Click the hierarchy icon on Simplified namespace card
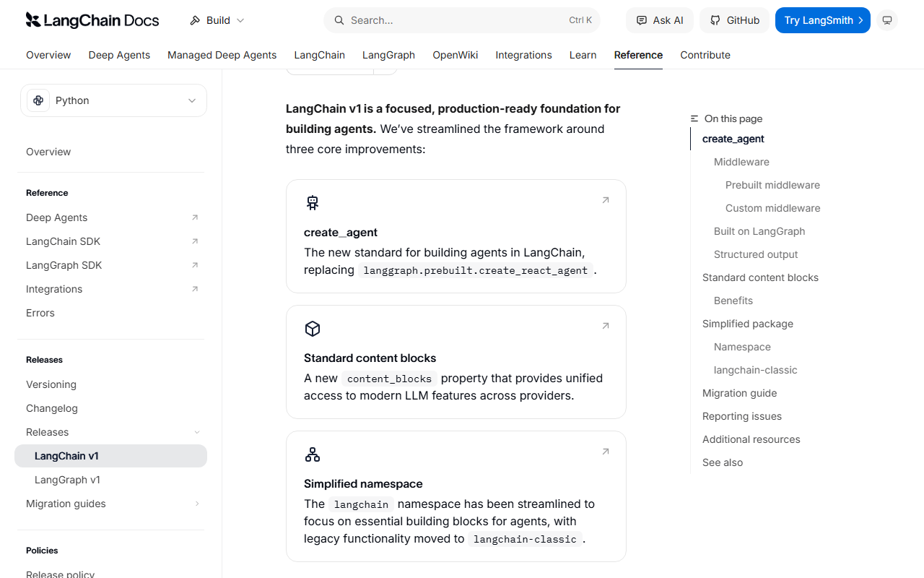Screen dimensions: 924x578 pos(313,454)
